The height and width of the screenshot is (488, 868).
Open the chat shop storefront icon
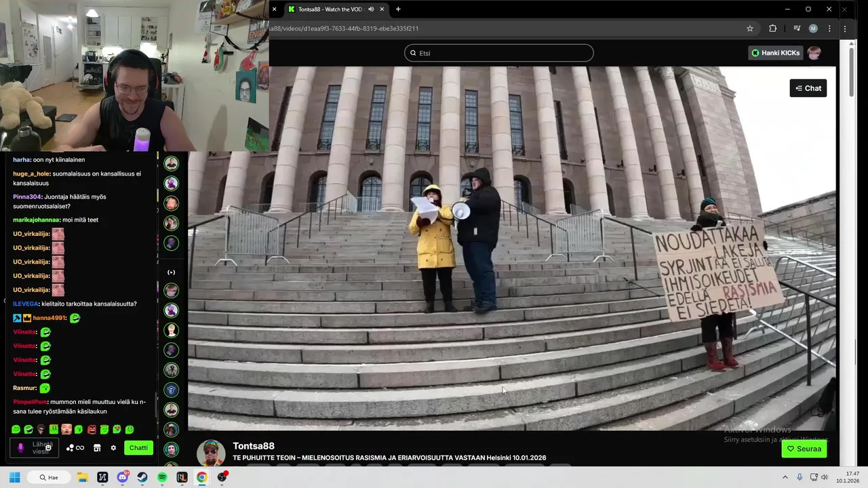(97, 448)
